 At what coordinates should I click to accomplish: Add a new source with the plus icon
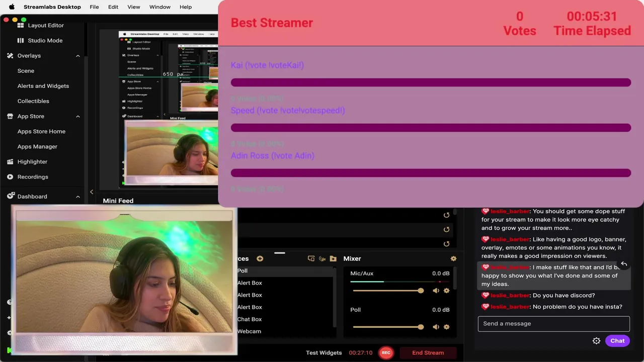(260, 258)
